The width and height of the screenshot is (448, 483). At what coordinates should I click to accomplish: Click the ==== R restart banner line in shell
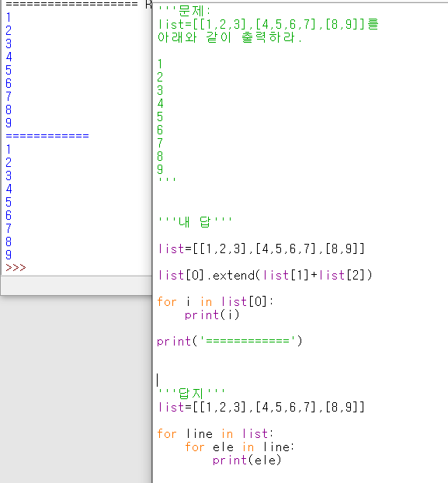tap(79, 4)
